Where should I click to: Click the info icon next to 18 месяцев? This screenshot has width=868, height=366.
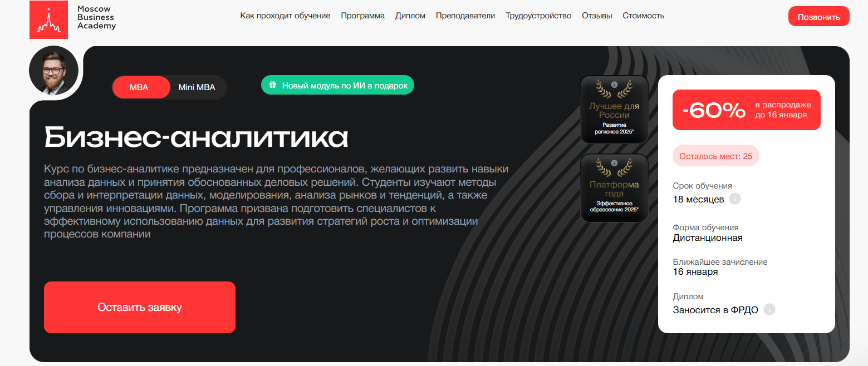pyautogui.click(x=735, y=199)
